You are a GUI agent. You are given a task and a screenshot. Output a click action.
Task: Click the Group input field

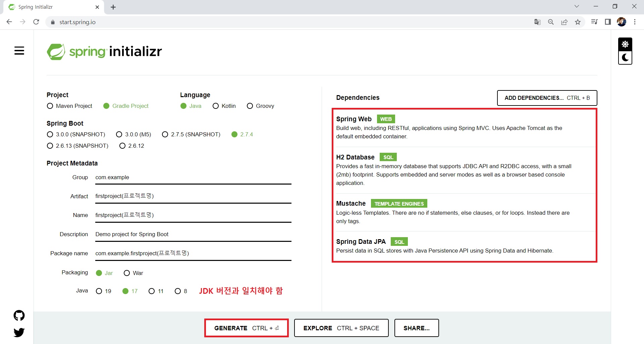(x=193, y=178)
